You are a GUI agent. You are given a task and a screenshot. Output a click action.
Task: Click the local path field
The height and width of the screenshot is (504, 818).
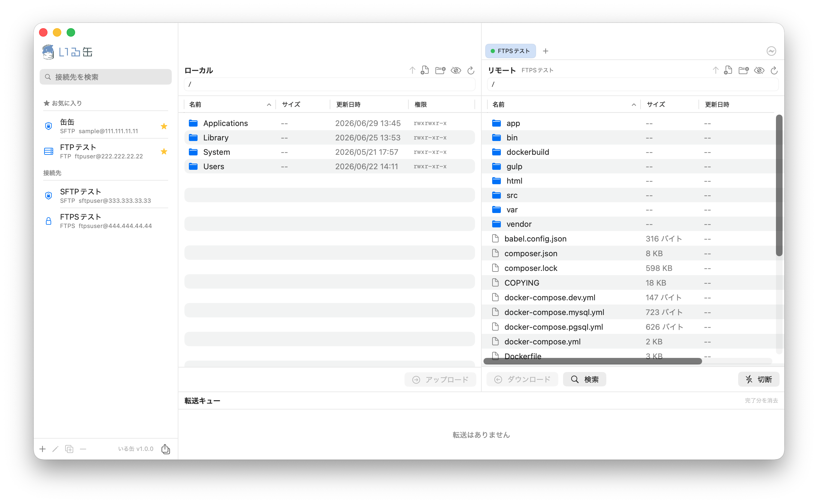[x=330, y=84]
